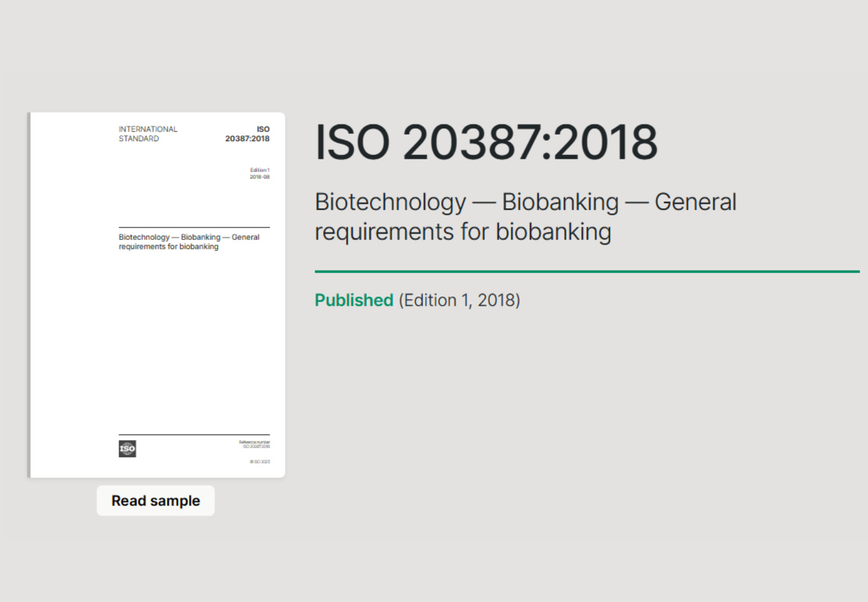Click the grey spine edge of the cover

coord(29,295)
